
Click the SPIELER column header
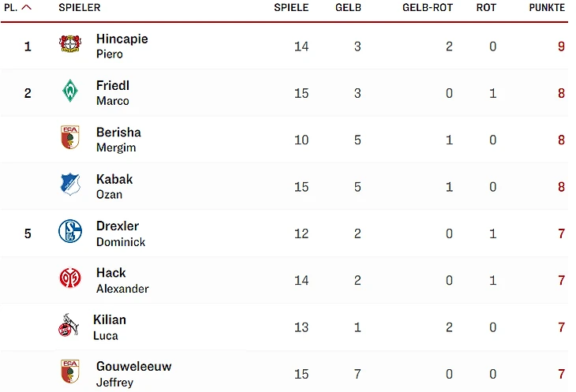80,8
